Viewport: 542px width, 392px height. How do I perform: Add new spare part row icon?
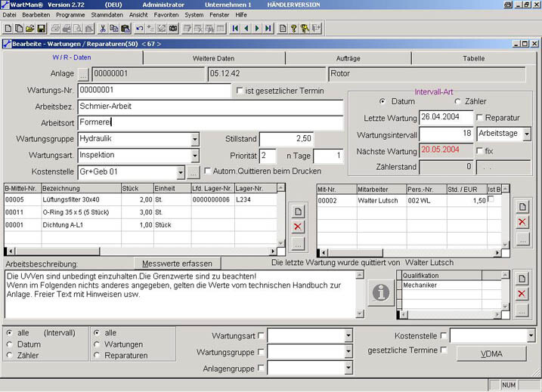pyautogui.click(x=298, y=211)
